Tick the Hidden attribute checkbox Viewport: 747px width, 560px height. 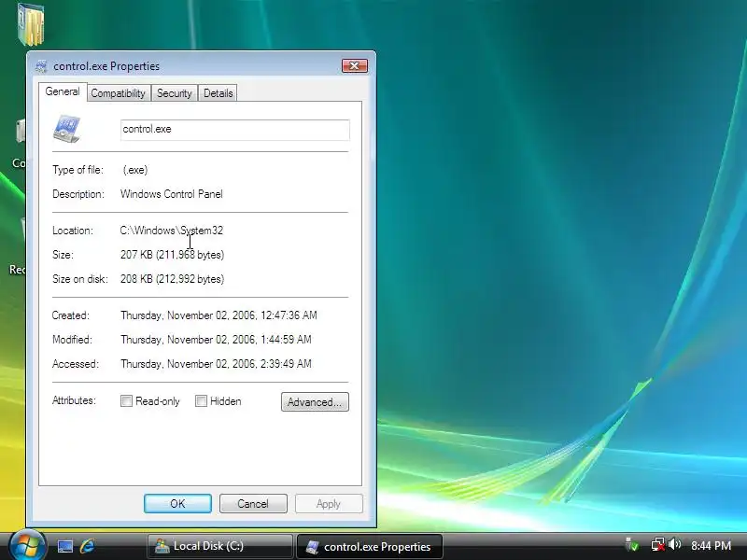coord(201,401)
